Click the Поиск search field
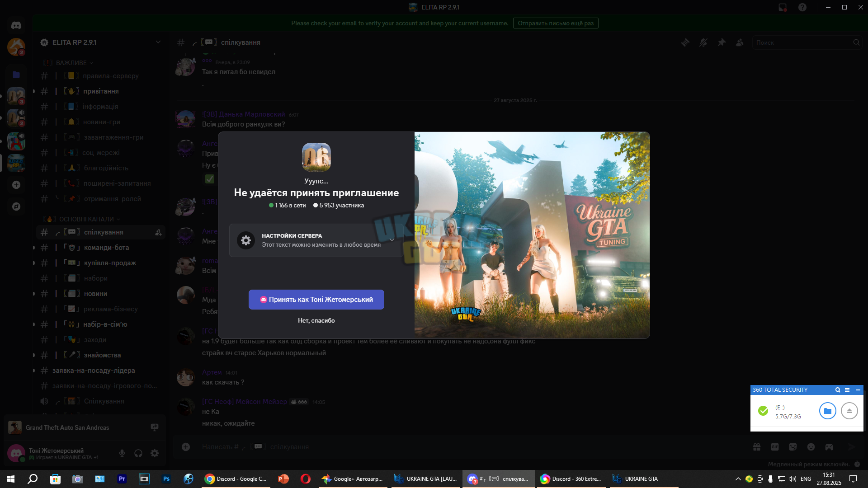 click(x=807, y=42)
